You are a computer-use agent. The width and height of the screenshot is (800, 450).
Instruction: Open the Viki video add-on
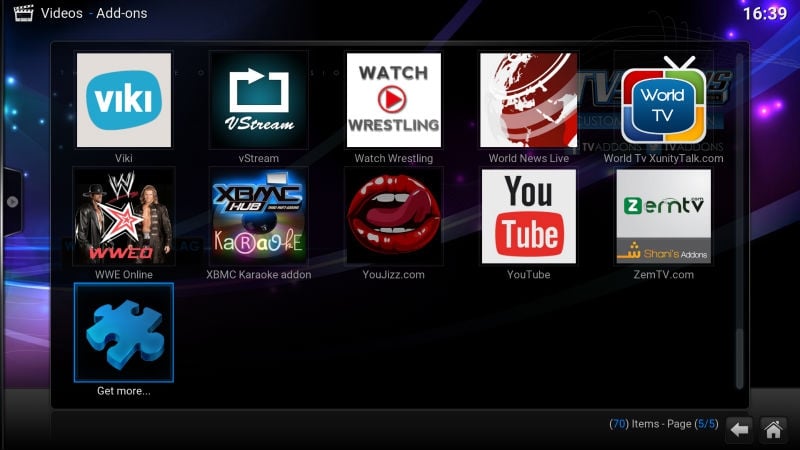pos(124,100)
